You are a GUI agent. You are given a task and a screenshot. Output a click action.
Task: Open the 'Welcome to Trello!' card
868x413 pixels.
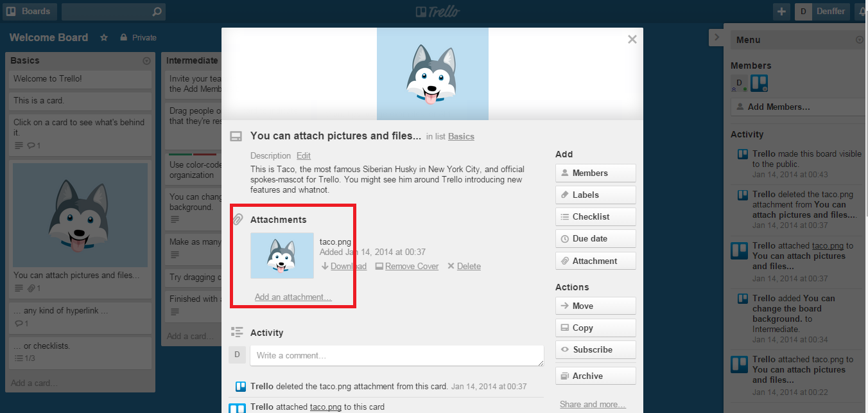[80, 79]
